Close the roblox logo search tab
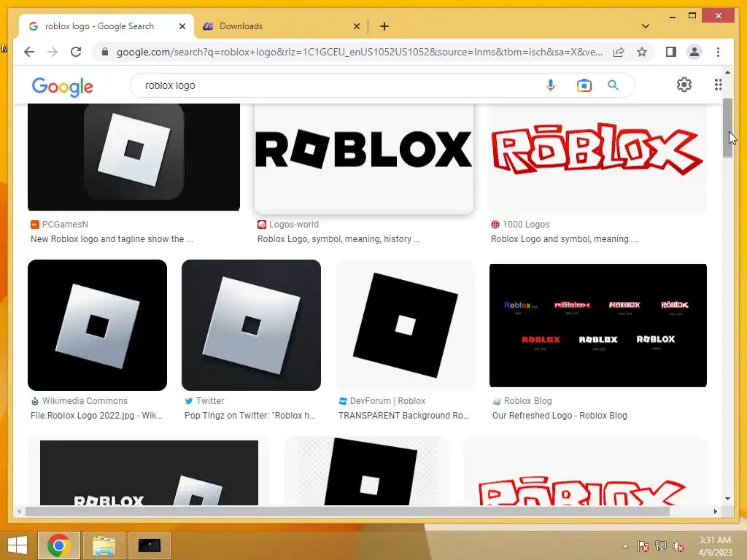The width and height of the screenshot is (747, 560). coord(182,26)
